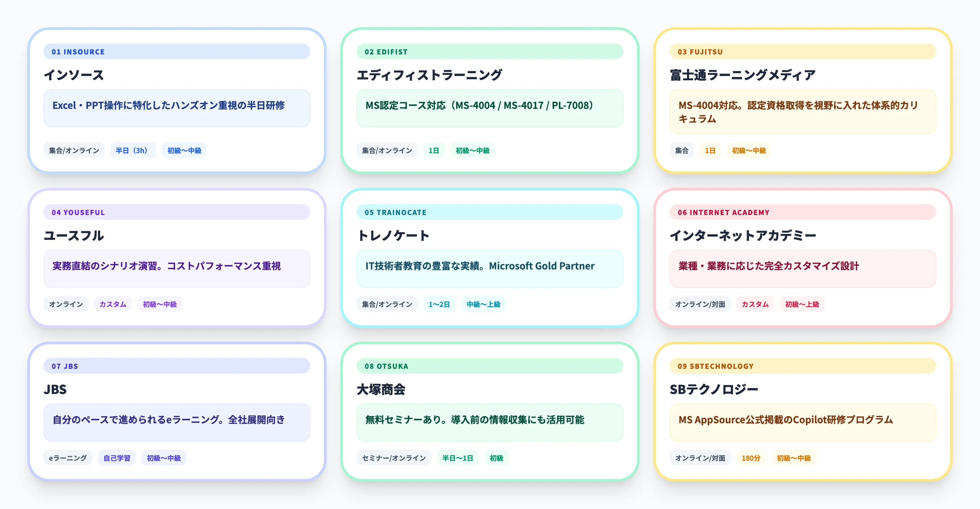
Task: Click the 初級〜上級 tag
Action: click(x=802, y=304)
